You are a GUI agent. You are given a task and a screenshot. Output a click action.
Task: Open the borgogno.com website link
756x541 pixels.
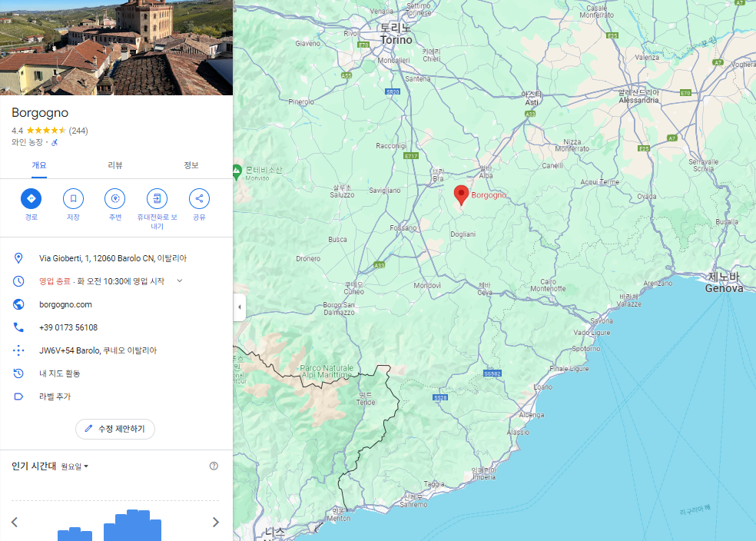tap(65, 305)
